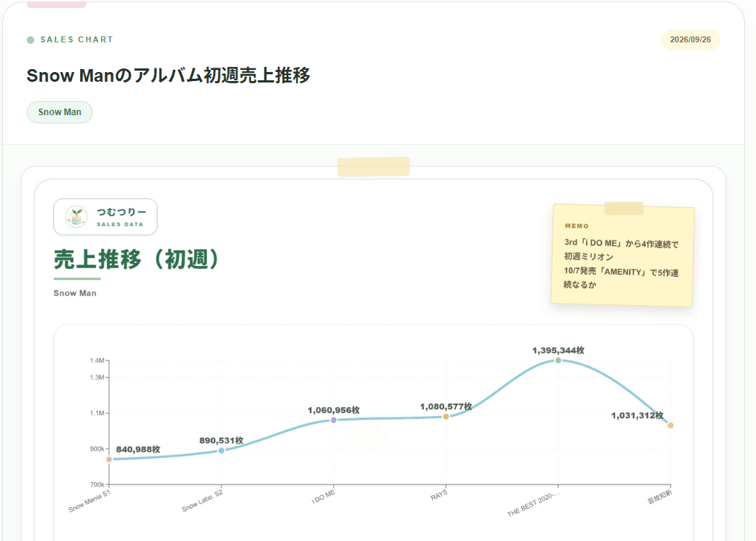
Task: Click the 1.4M y-axis tick label
Action: pyautogui.click(x=97, y=360)
